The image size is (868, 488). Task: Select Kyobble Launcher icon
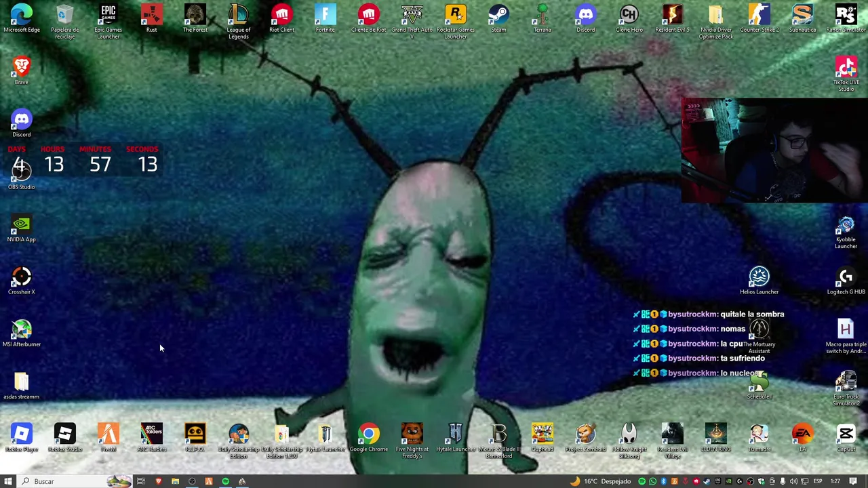coord(846,231)
